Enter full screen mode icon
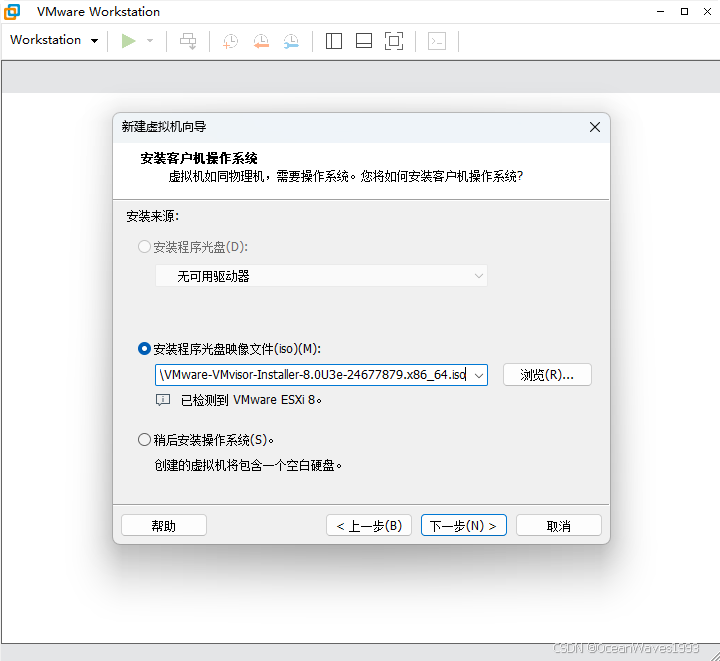720x661 pixels. pyautogui.click(x=394, y=41)
